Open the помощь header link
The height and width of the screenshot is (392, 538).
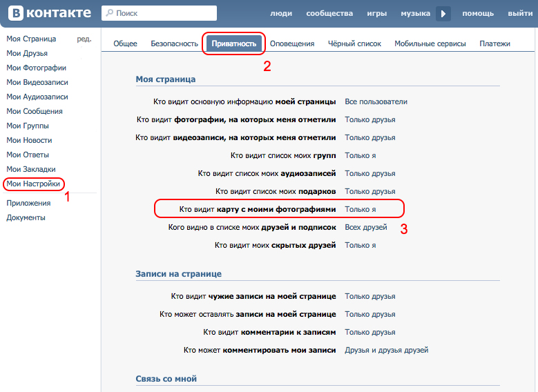pyautogui.click(x=478, y=13)
